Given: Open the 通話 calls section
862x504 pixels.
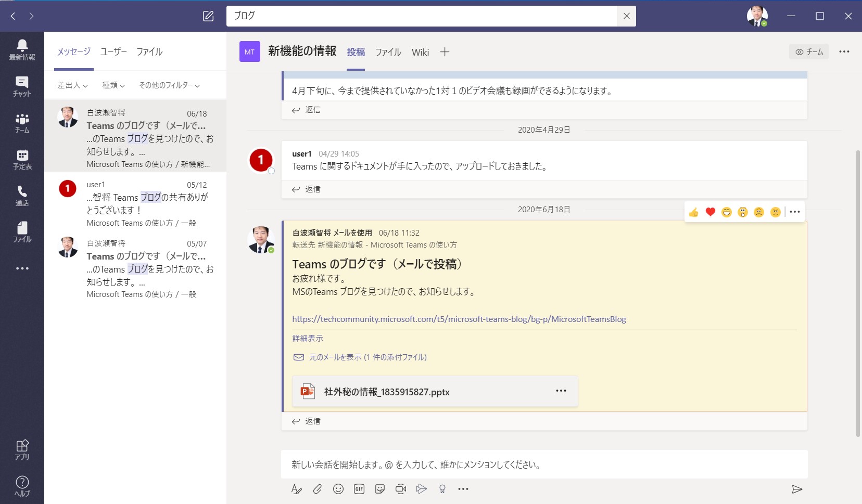Looking at the screenshot, I should (22, 196).
